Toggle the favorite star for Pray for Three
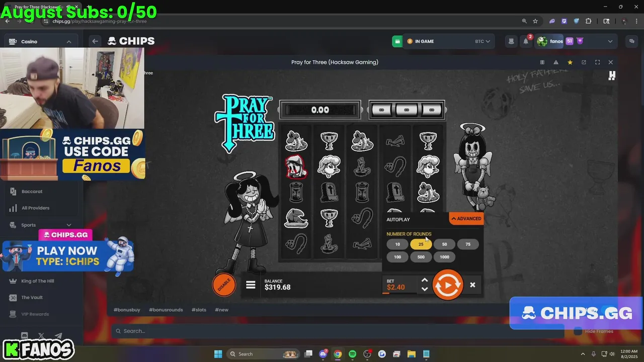The width and height of the screenshot is (644, 362). point(570,62)
